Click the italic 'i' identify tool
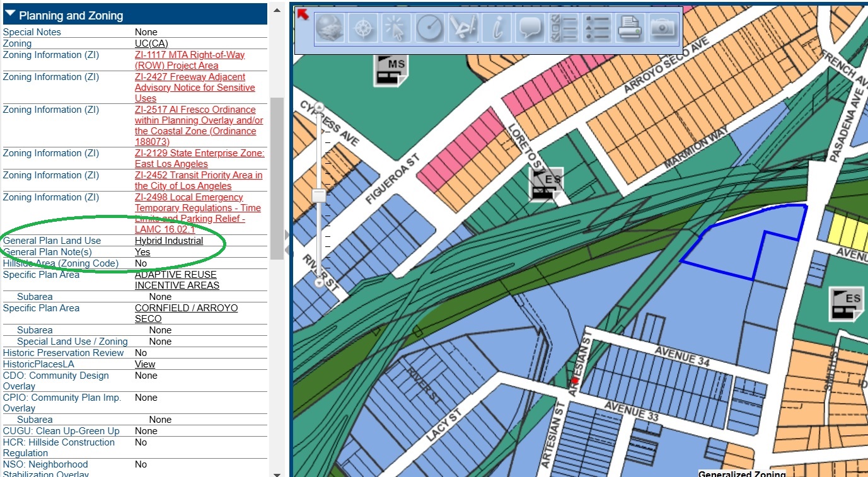The image size is (868, 477). 497,28
